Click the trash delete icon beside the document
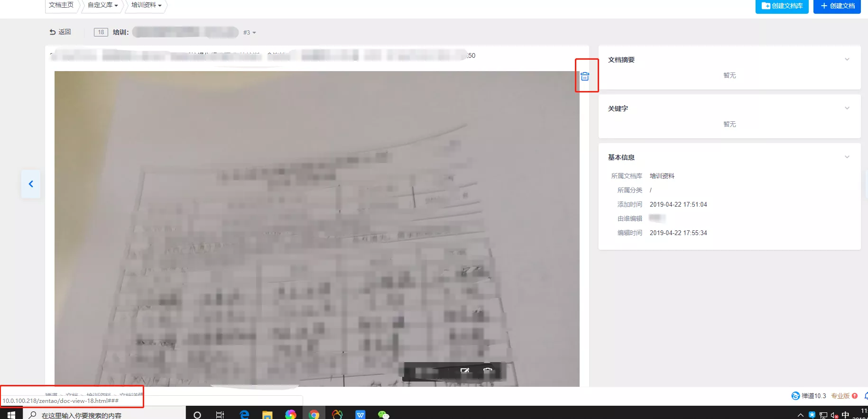The height and width of the screenshot is (419, 868). [585, 76]
